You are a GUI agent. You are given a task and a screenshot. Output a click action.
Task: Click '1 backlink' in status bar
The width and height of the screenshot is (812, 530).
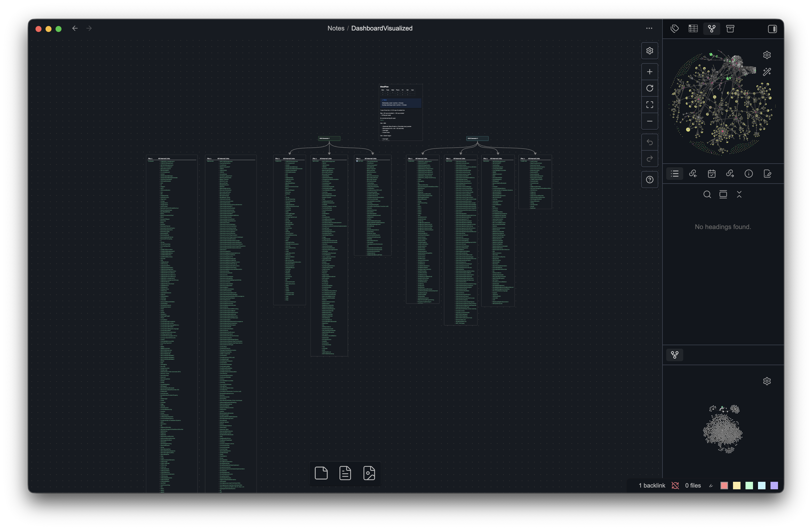(652, 485)
